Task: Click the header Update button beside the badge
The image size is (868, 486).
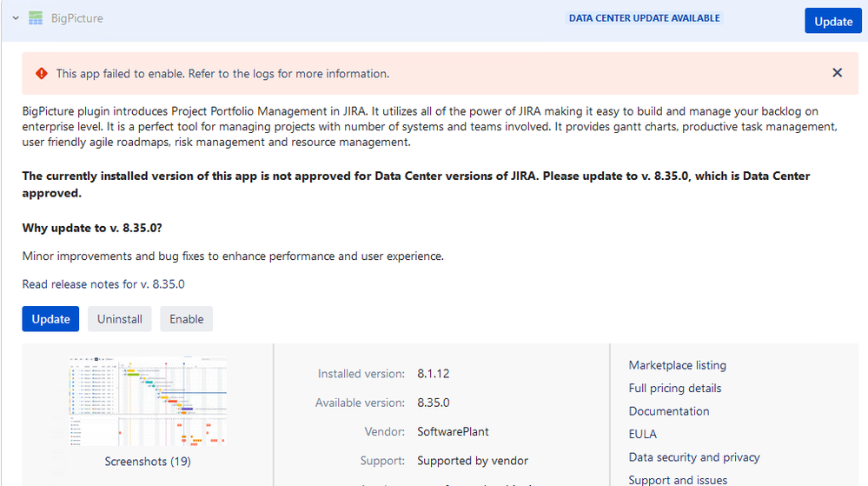Action: point(833,21)
